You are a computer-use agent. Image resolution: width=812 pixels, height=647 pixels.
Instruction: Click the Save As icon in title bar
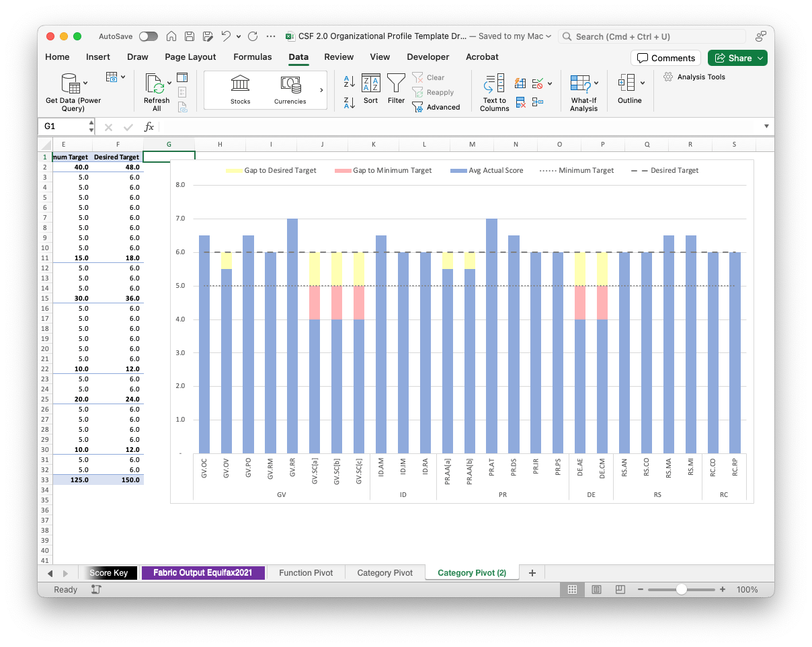pos(208,36)
